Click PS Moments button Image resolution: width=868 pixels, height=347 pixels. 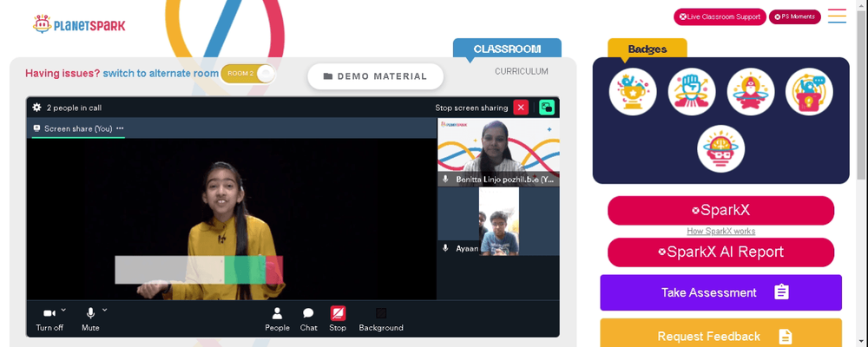(x=794, y=16)
